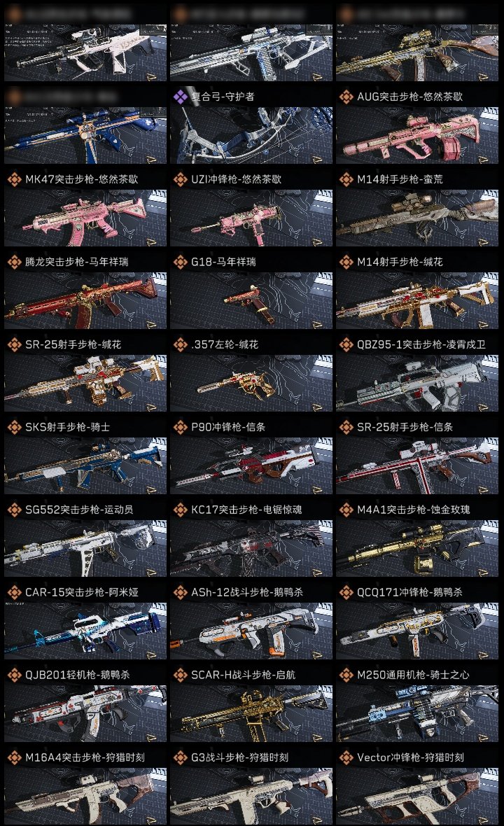Click the orange rarity icon beside SCAR-H战斗步枪-启航
Image resolution: width=504 pixels, height=826 pixels.
(x=181, y=675)
